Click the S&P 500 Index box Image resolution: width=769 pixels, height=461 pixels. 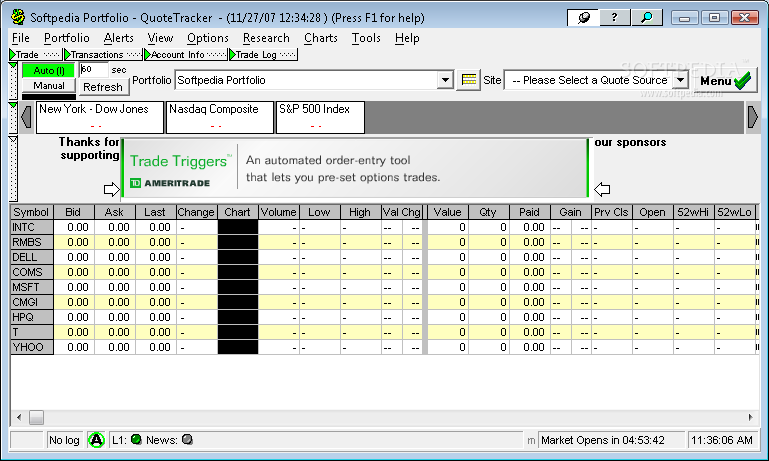coord(320,117)
